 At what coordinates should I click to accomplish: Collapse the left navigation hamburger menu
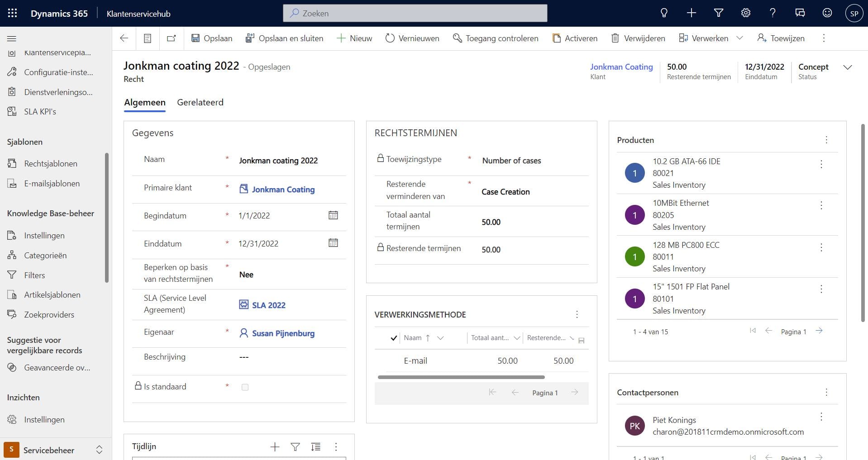(12, 38)
